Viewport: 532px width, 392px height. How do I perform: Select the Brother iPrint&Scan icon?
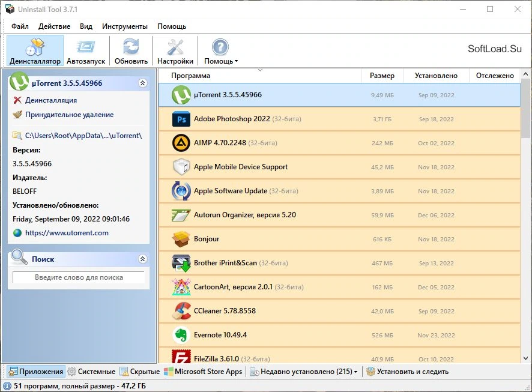tap(181, 263)
